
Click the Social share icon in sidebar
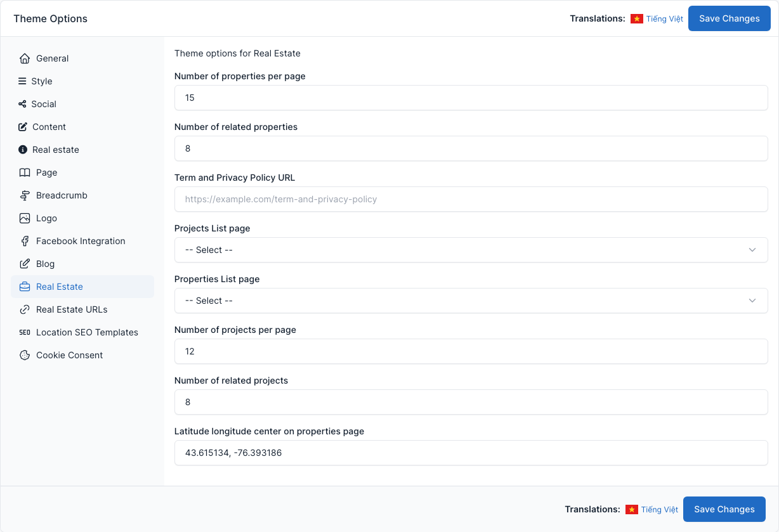tap(22, 104)
